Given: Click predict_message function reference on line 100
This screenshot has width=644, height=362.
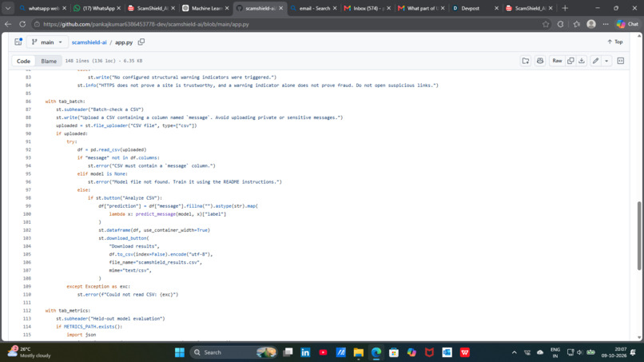Looking at the screenshot, I should (156, 214).
